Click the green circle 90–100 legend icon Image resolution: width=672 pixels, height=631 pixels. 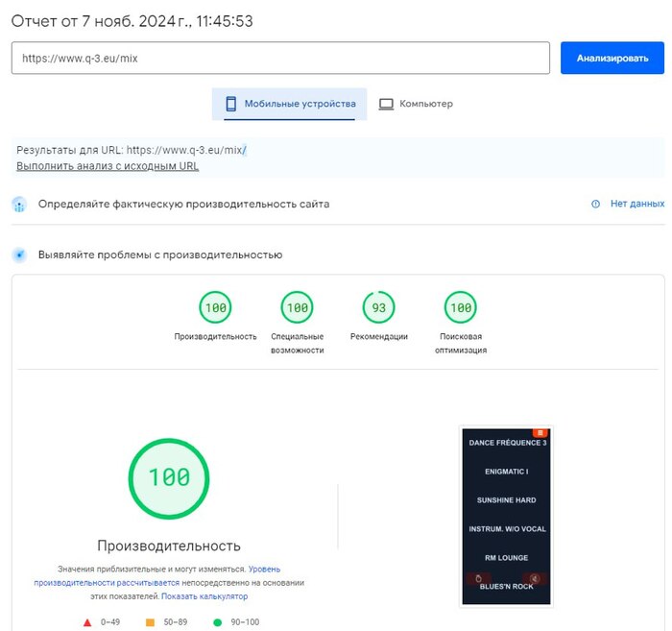click(x=217, y=622)
